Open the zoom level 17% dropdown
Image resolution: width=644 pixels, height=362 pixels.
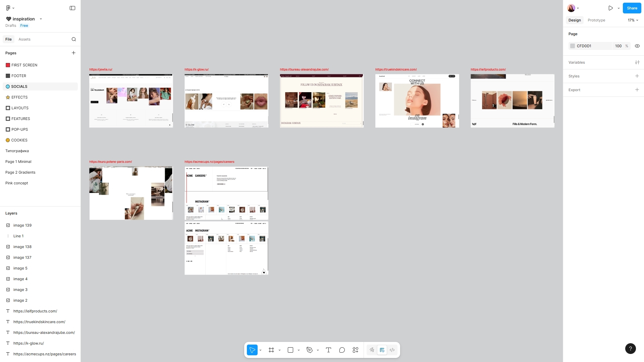633,20
